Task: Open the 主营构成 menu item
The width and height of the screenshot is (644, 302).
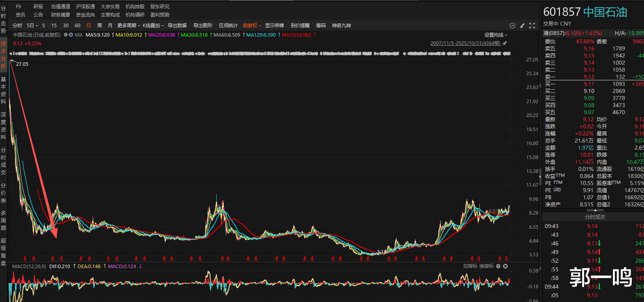Action: click(110, 15)
